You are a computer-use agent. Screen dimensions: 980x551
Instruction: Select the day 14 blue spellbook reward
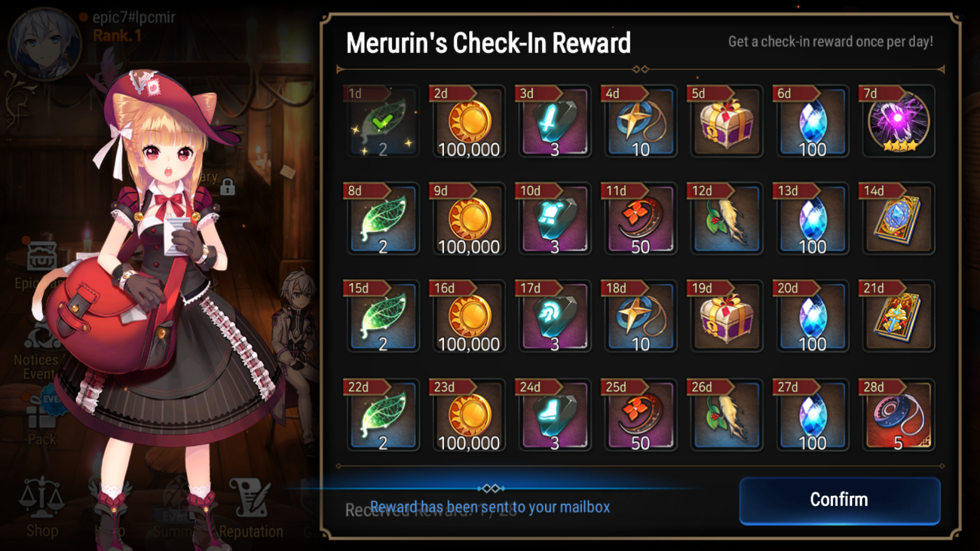click(899, 219)
